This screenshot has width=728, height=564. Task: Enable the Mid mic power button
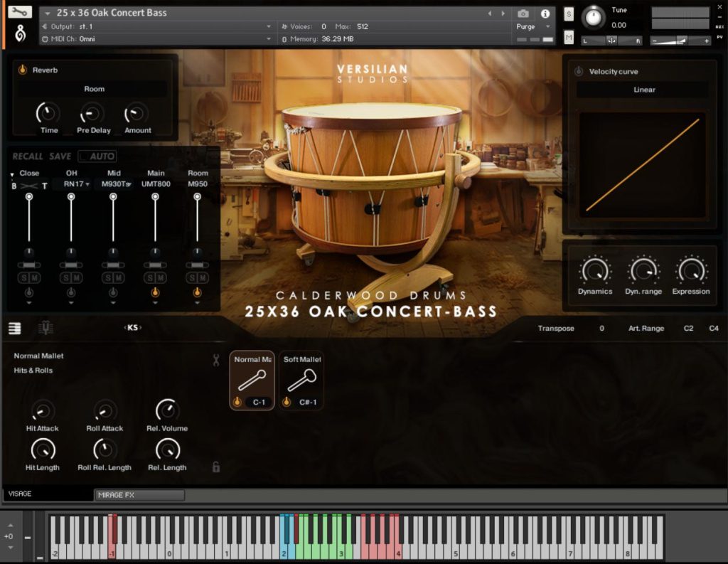coord(113,292)
